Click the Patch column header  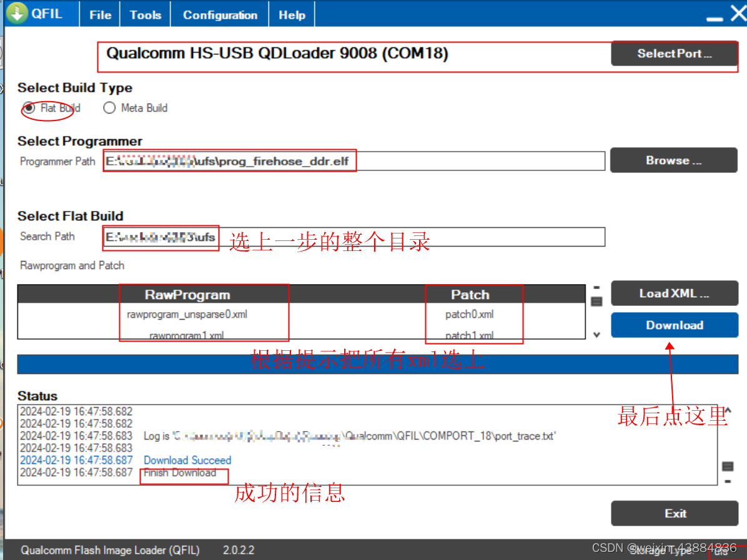[470, 295]
